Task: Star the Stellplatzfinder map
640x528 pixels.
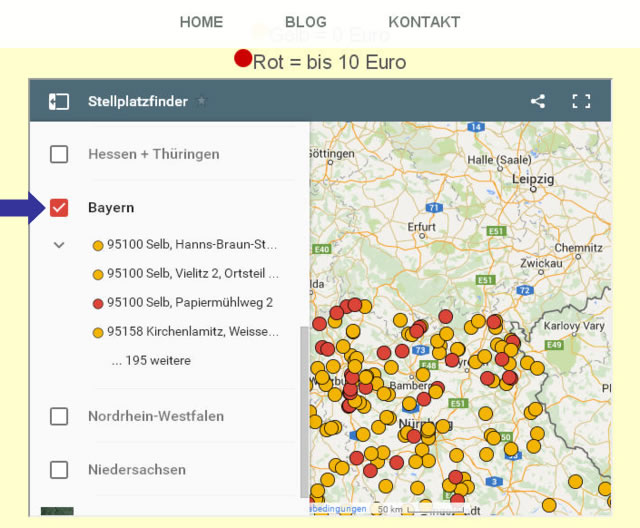Action: coord(201,101)
